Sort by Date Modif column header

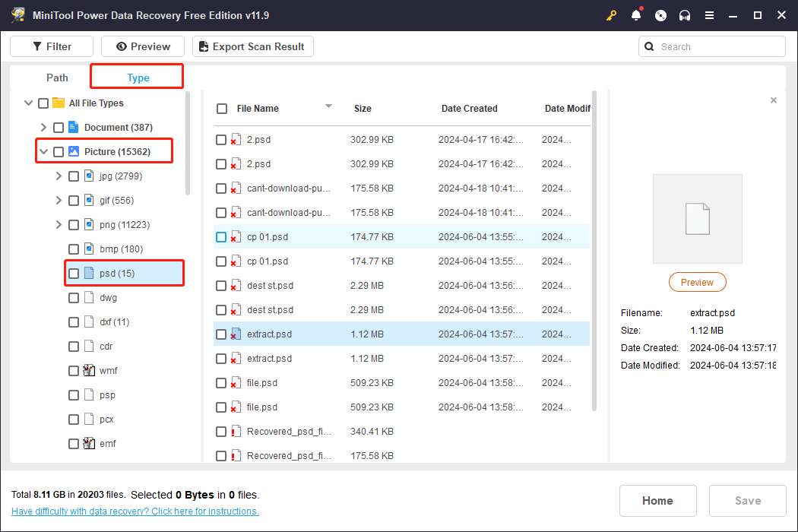[567, 109]
